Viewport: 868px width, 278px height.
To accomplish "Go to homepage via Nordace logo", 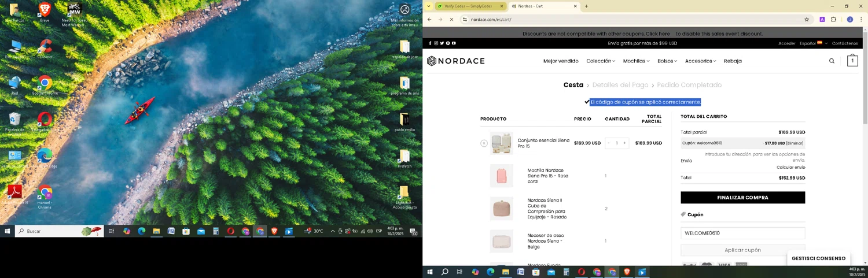I will click(x=456, y=61).
